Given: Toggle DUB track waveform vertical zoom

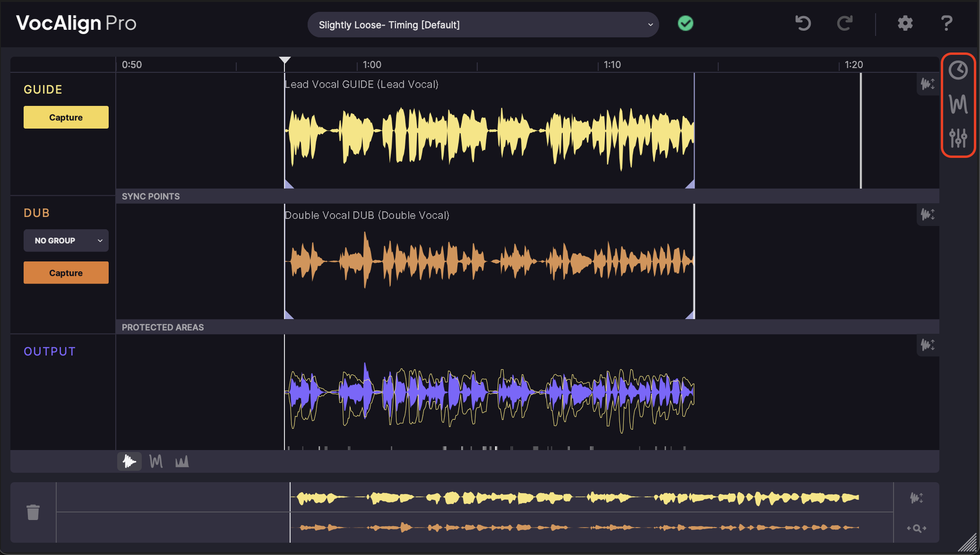Looking at the screenshot, I should 928,215.
